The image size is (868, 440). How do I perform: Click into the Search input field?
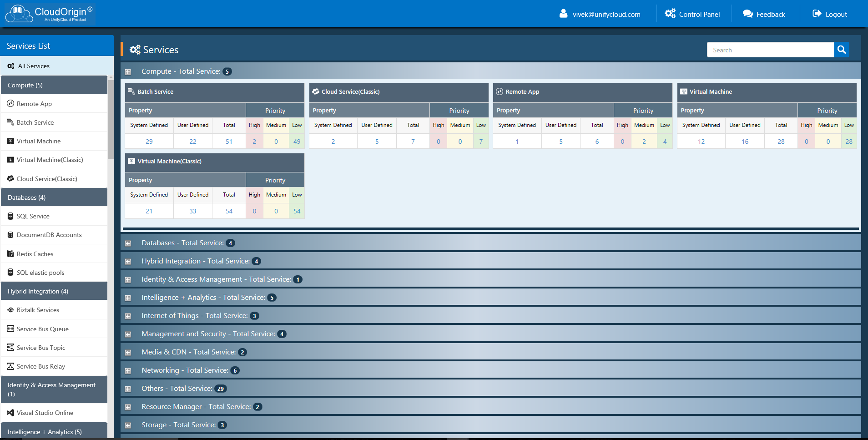(x=770, y=50)
